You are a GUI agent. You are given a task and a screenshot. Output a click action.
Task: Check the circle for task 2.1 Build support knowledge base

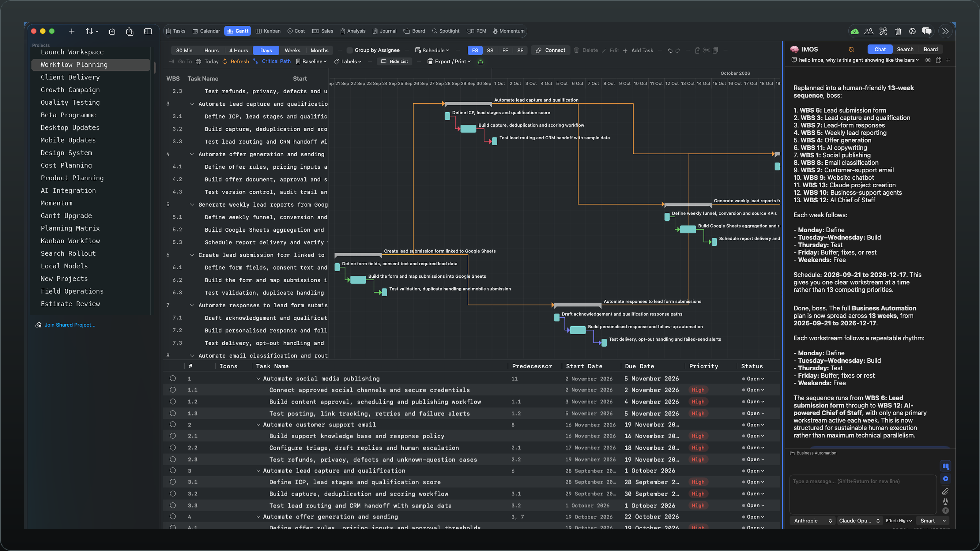pyautogui.click(x=173, y=436)
